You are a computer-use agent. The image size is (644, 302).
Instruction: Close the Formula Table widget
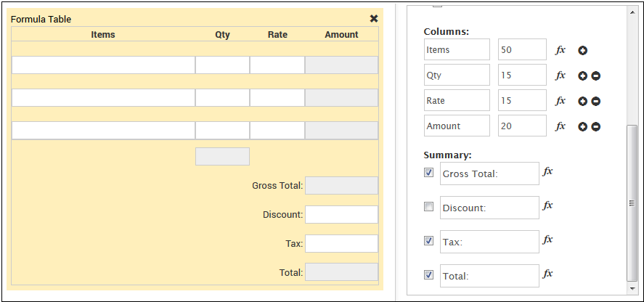pyautogui.click(x=374, y=19)
